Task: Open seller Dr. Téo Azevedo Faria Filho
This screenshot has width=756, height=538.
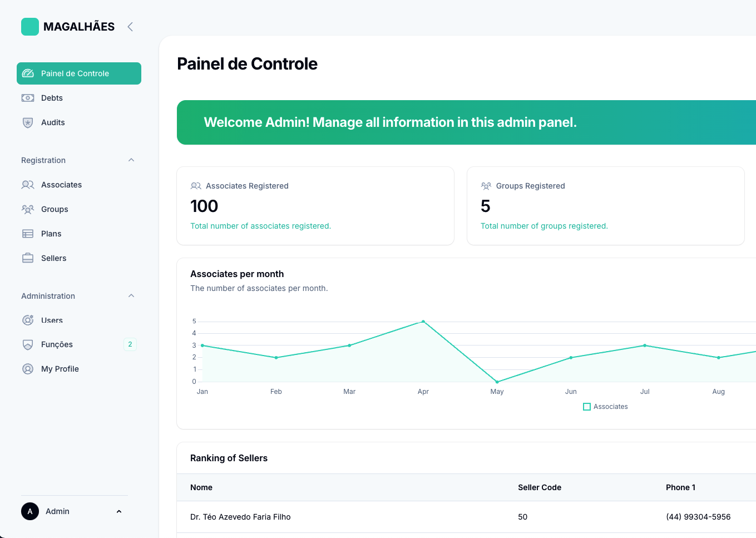Action: (x=240, y=516)
